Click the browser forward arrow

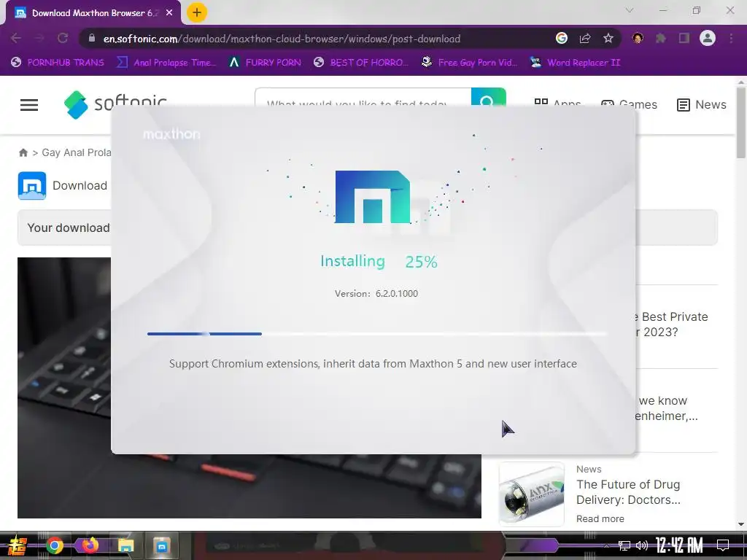pos(39,38)
